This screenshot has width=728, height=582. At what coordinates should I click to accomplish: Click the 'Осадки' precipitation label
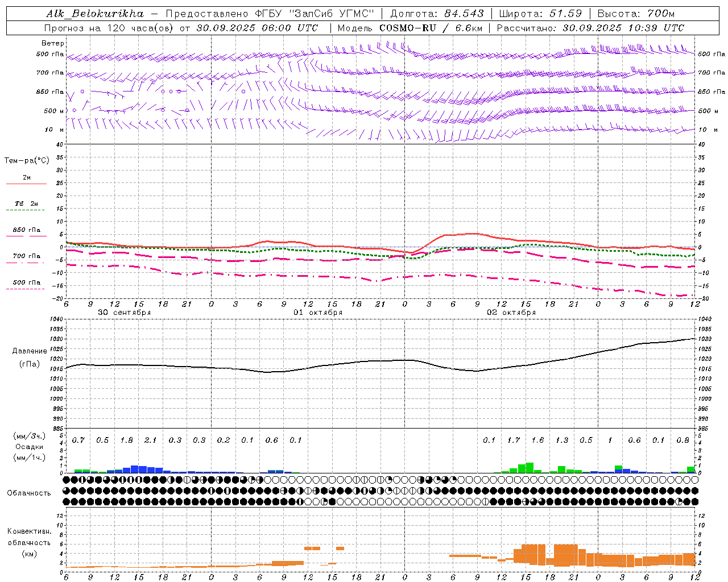30,447
